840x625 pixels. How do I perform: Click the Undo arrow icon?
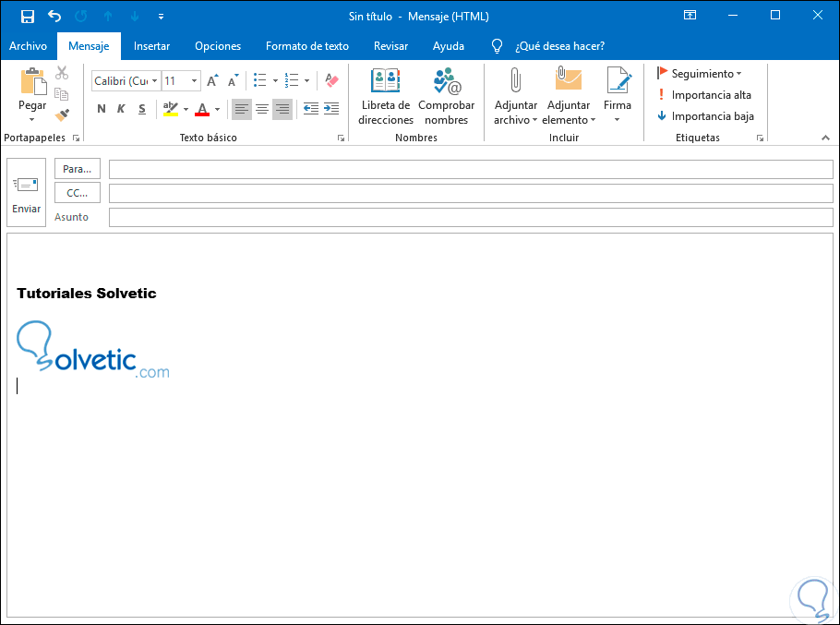point(54,16)
